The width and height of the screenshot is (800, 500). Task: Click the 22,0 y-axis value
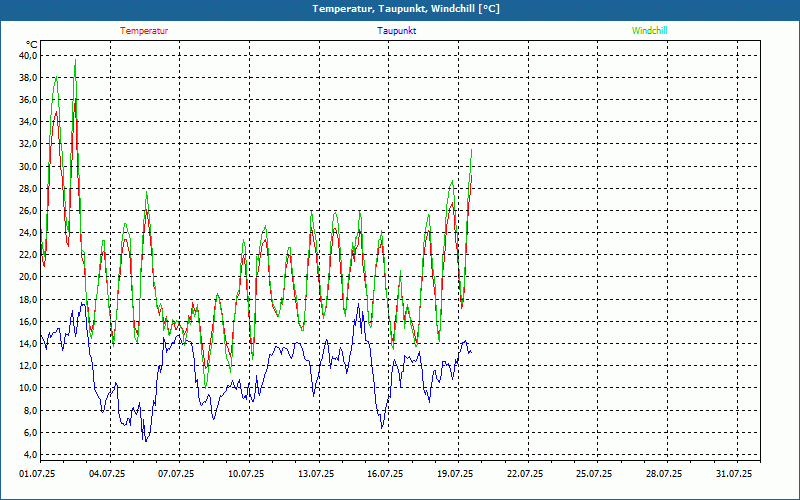[29, 255]
